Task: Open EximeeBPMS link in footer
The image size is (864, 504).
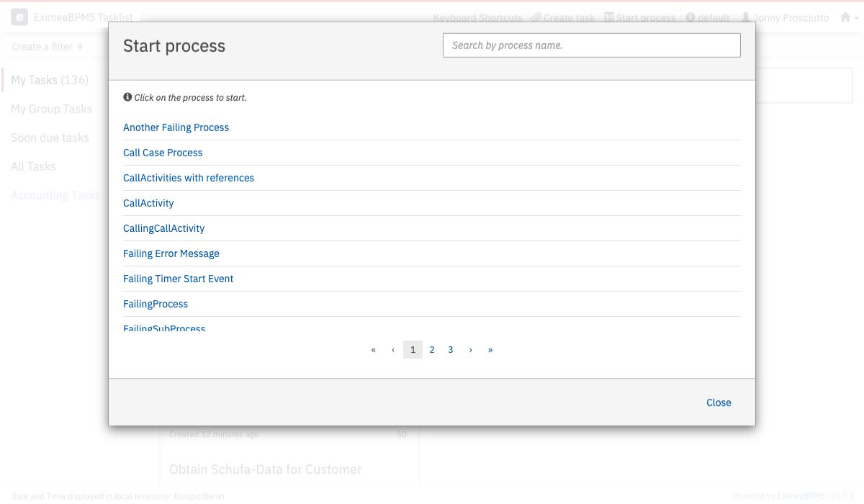Action: [801, 496]
